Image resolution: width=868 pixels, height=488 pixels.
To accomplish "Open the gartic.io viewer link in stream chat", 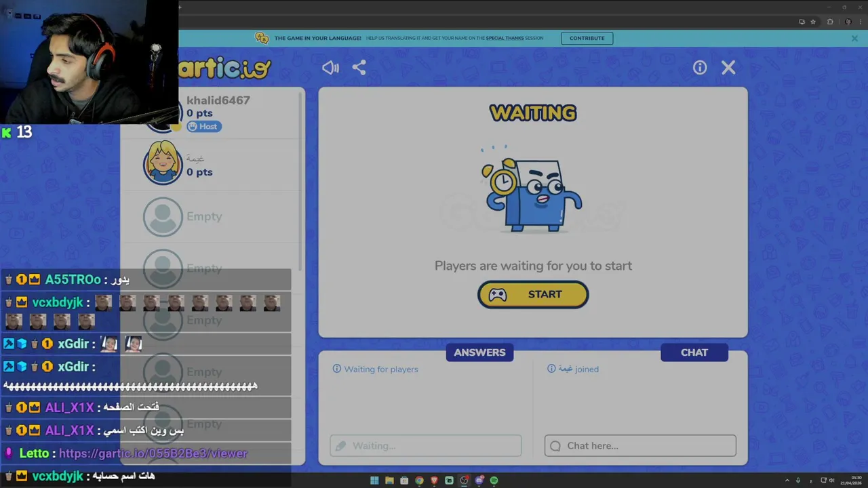I will tap(153, 453).
